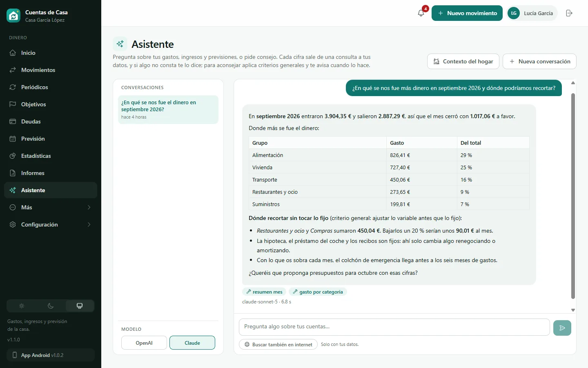Screen dimensions: 588x368
Task: Select the Claude model
Action: click(192, 343)
